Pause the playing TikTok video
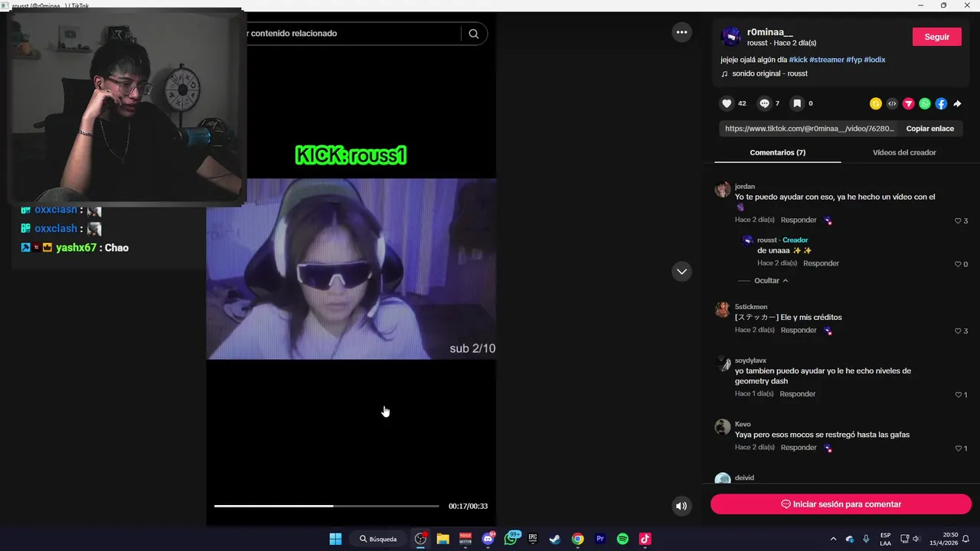980x551 pixels. pyautogui.click(x=351, y=268)
